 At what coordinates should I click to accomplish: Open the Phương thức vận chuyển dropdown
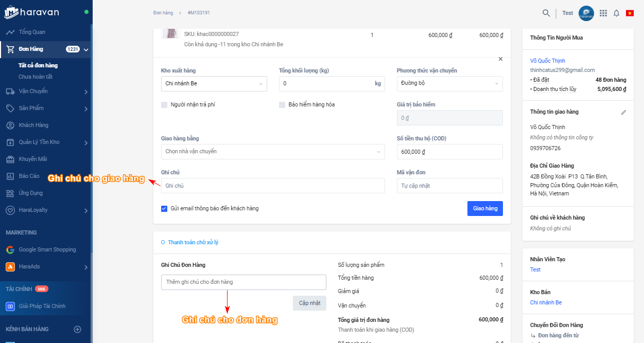(x=449, y=84)
